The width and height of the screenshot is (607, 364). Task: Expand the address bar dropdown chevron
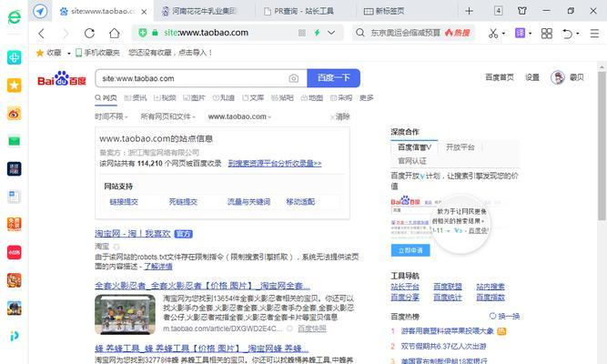[x=331, y=33]
